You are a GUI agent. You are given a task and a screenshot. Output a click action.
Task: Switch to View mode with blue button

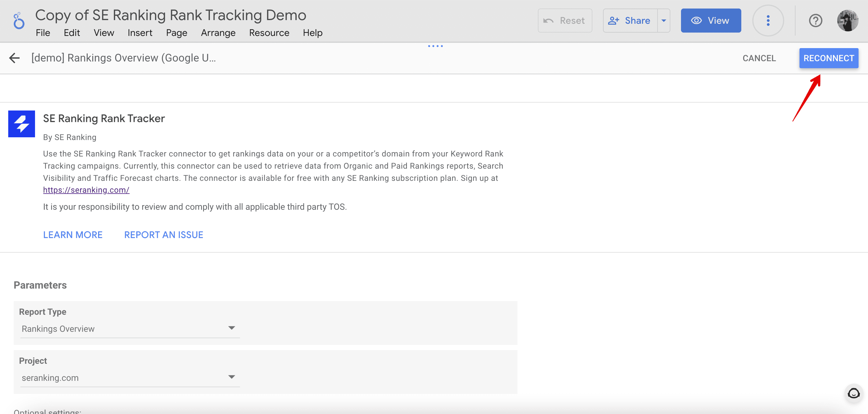coord(711,21)
